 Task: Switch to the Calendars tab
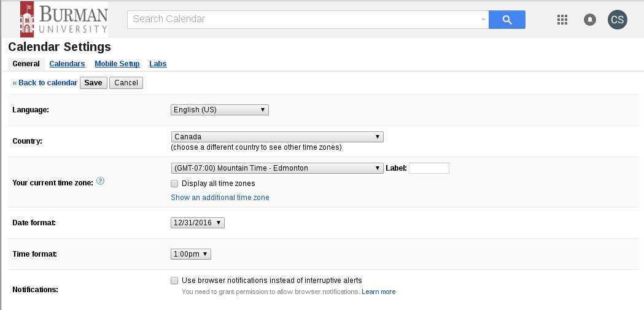[67, 64]
